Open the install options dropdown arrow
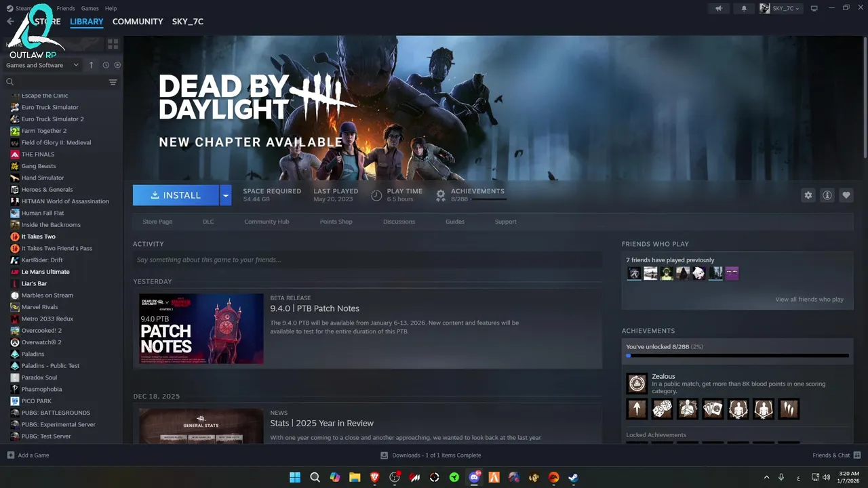The width and height of the screenshot is (868, 488). [226, 195]
